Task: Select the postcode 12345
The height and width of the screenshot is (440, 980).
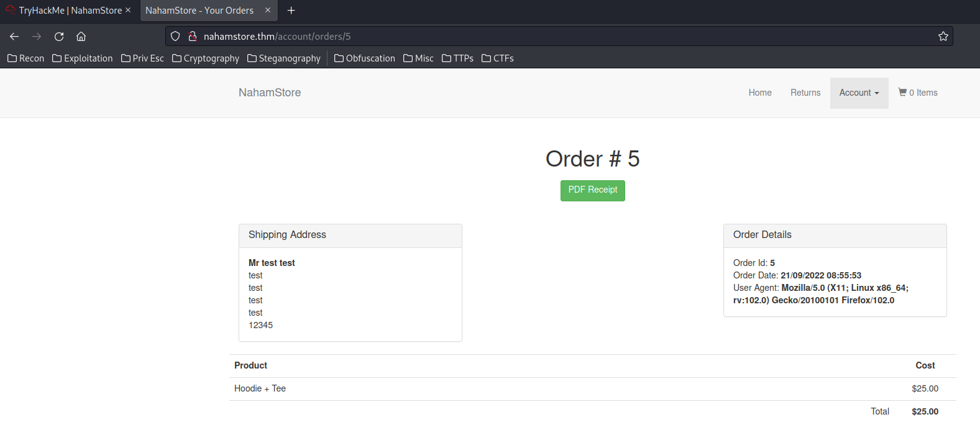Action: (x=260, y=325)
